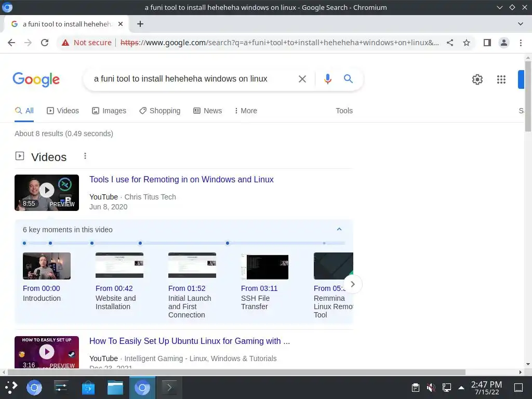Jump to the second key moment dot

[50, 243]
